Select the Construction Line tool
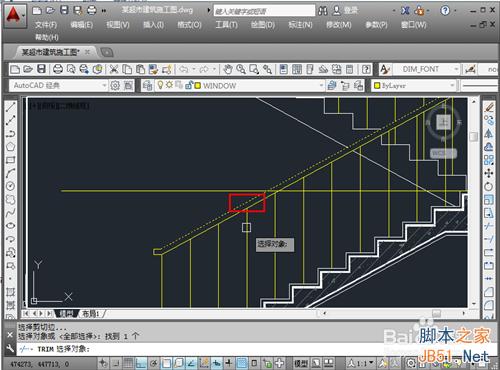The height and width of the screenshot is (370, 500). tap(10, 120)
